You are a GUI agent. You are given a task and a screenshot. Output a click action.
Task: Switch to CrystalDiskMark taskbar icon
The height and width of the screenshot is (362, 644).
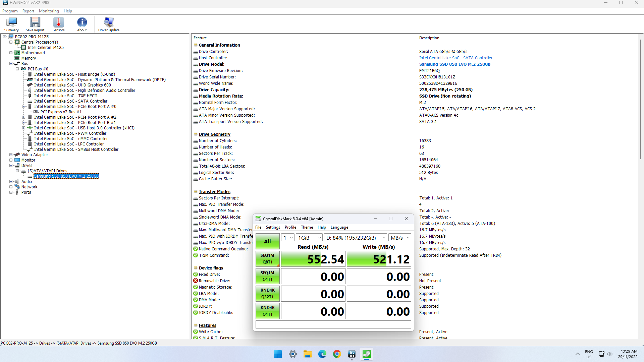[x=367, y=354]
